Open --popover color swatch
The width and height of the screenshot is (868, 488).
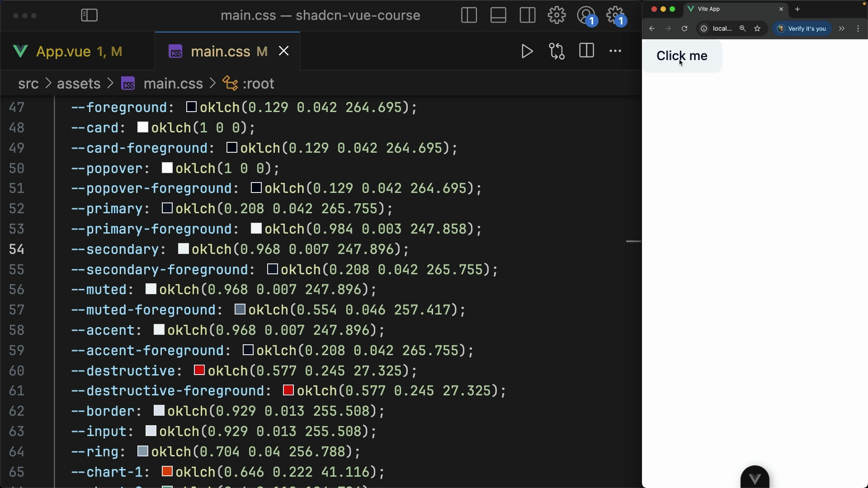click(x=167, y=168)
